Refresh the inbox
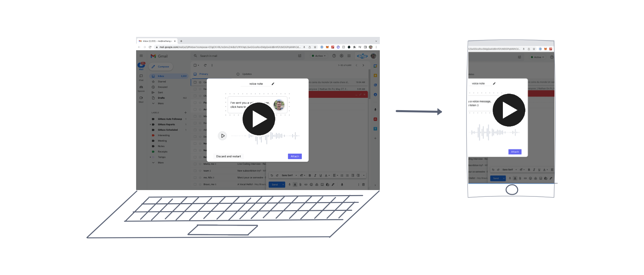Screen dimensions: 644x275 pyautogui.click(x=205, y=65)
